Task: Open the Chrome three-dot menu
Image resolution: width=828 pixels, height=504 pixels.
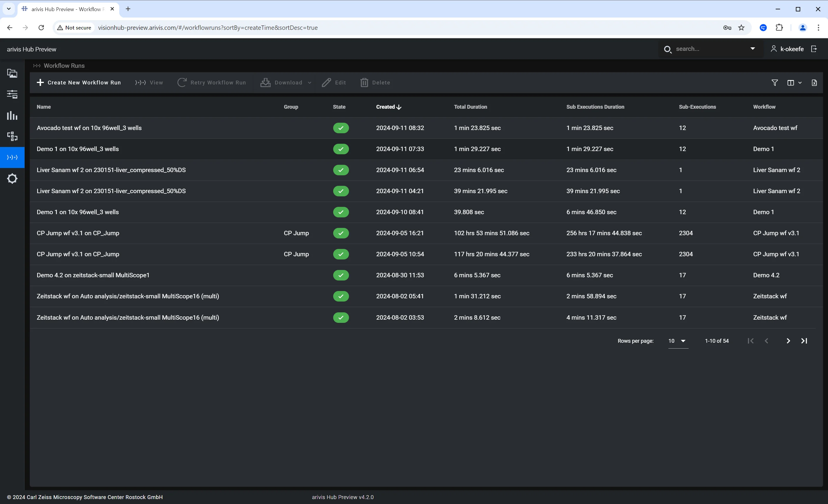Action: 818,27
